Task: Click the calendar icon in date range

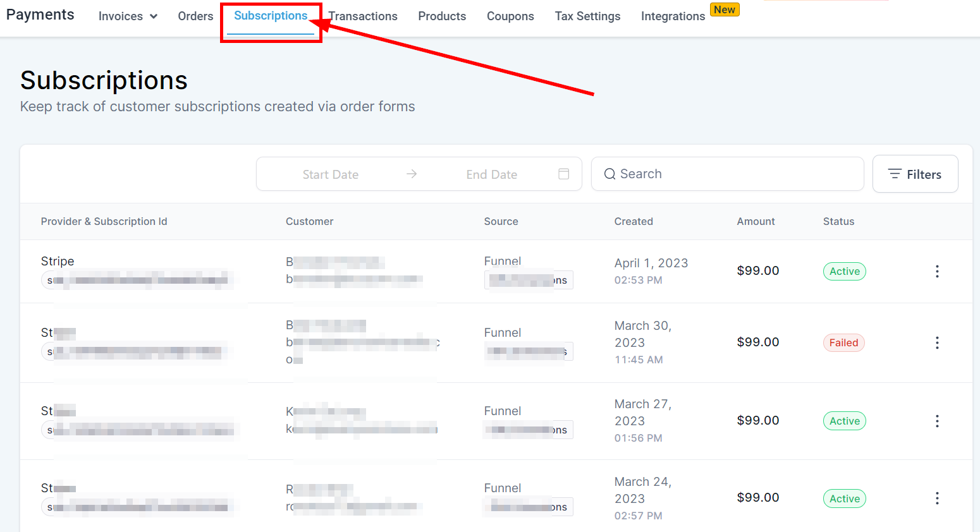Action: [564, 174]
